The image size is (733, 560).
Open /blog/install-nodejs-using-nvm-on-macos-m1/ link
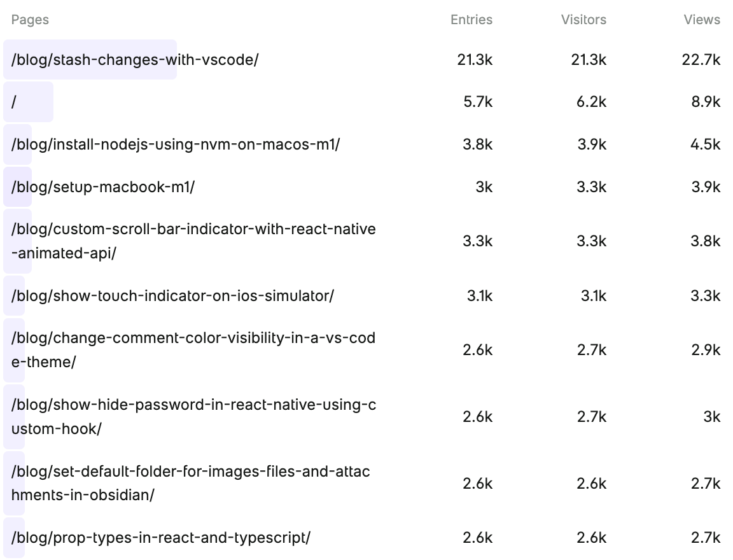pyautogui.click(x=176, y=144)
